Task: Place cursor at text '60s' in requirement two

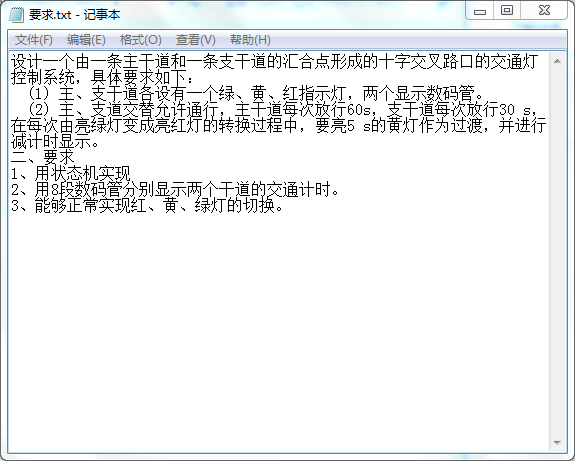Action: [359, 110]
